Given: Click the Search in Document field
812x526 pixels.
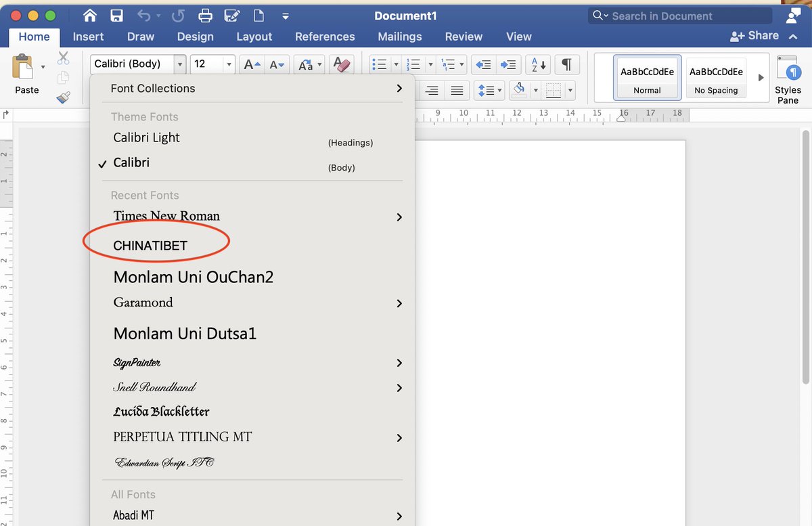Looking at the screenshot, I should pyautogui.click(x=680, y=16).
